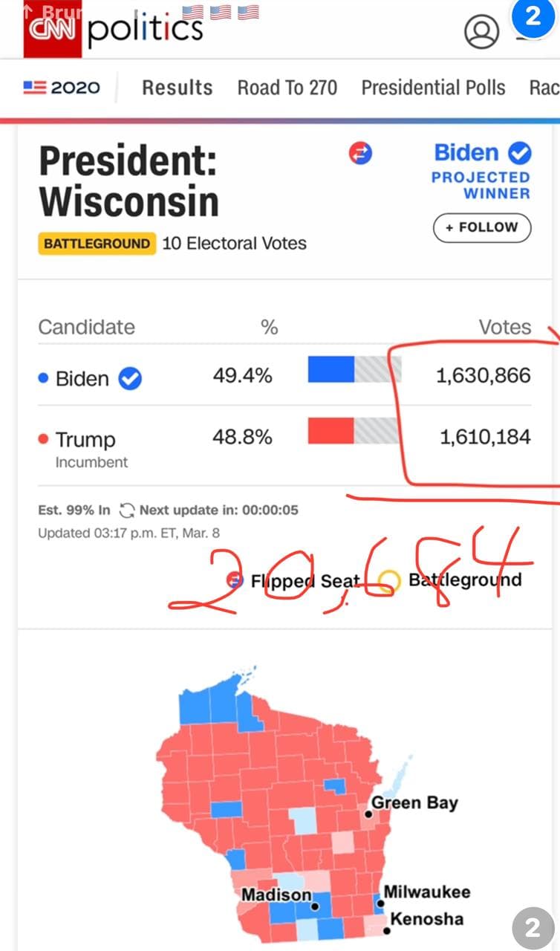Select Green Bay on the map
The height and width of the screenshot is (951, 560).
414,803
